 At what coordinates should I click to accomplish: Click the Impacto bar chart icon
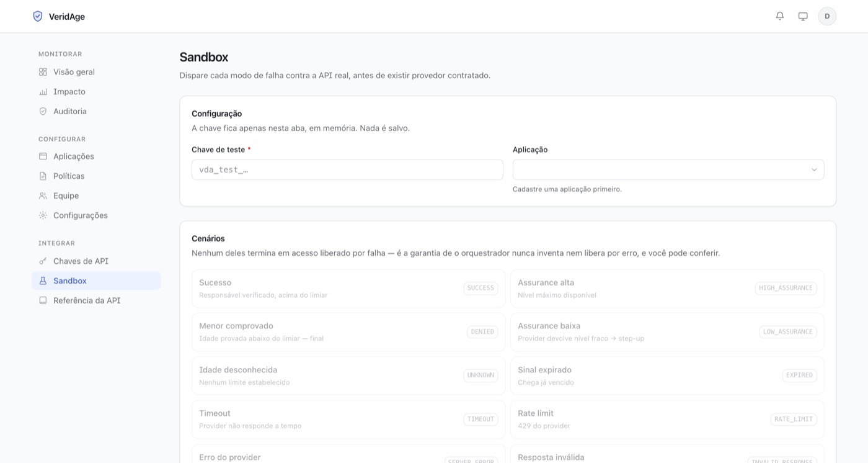pyautogui.click(x=43, y=92)
